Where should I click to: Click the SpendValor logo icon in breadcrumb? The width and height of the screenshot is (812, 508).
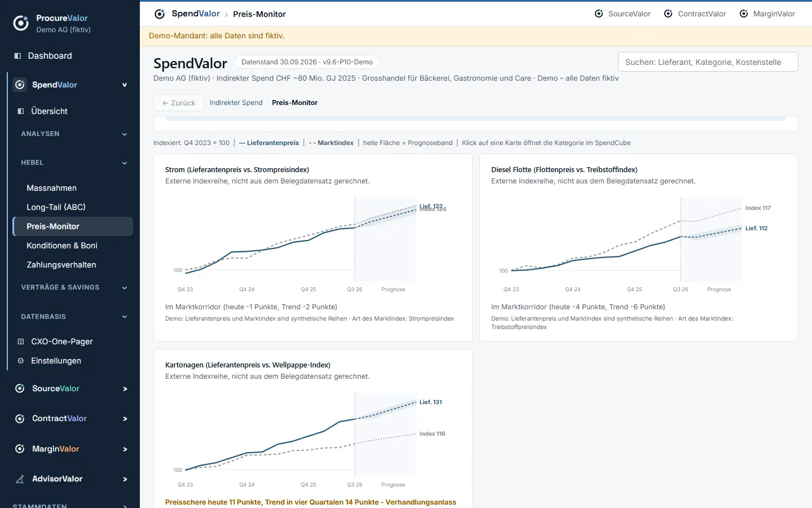[160, 14]
